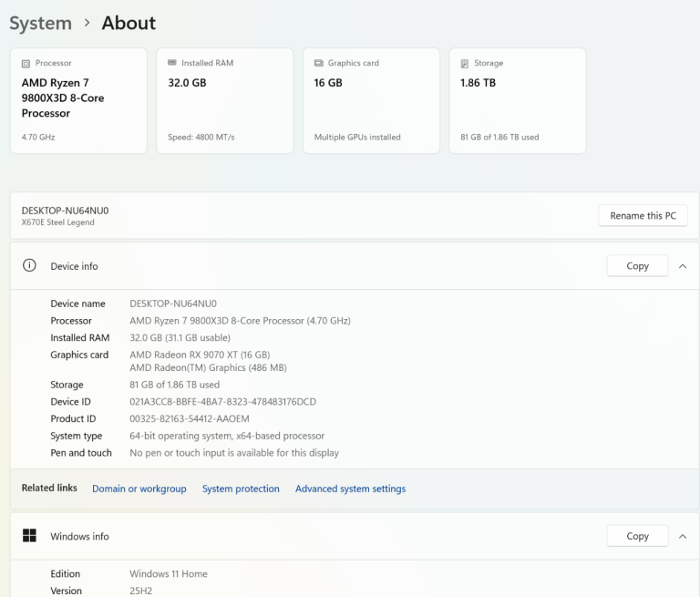Select AMD Radeon RX 9070 XT line
Image resolution: width=700 pixels, height=597 pixels.
point(200,355)
